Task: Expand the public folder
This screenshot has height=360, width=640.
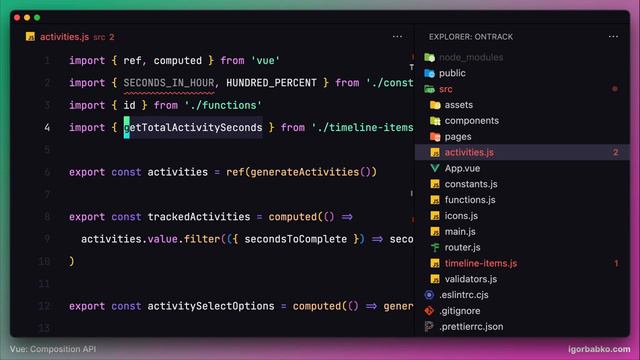Action: pos(452,73)
